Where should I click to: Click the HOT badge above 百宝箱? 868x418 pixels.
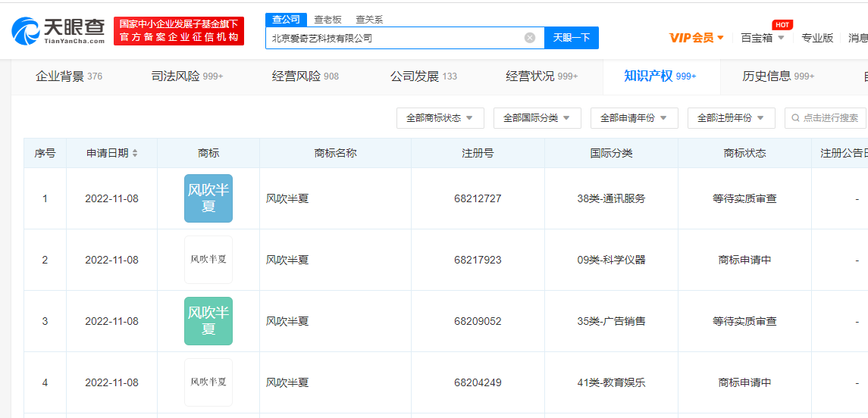(x=782, y=25)
